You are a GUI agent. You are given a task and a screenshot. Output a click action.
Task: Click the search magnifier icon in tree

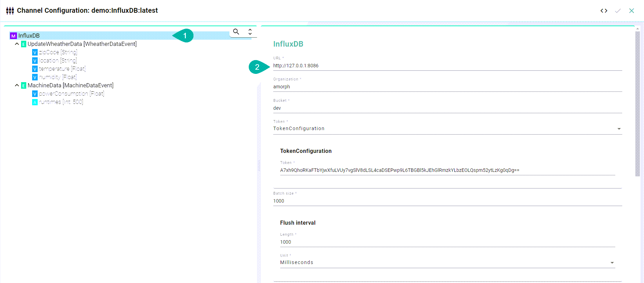point(236,32)
